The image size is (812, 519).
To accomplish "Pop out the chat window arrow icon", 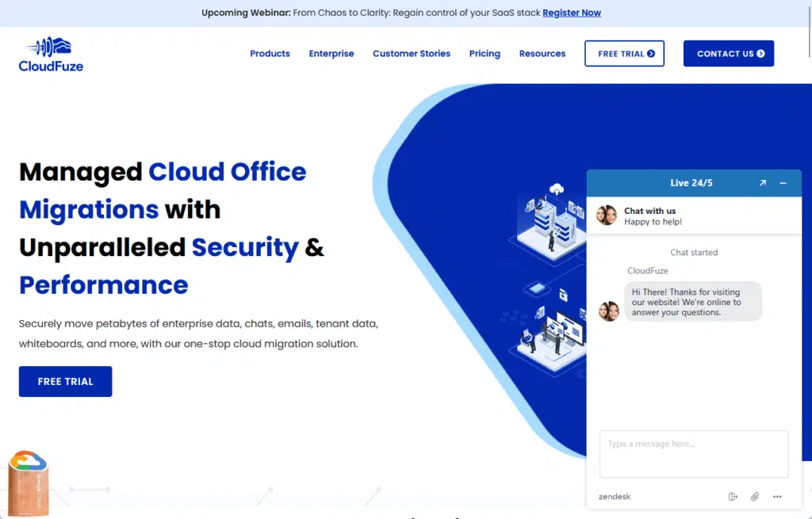I will pos(762,183).
